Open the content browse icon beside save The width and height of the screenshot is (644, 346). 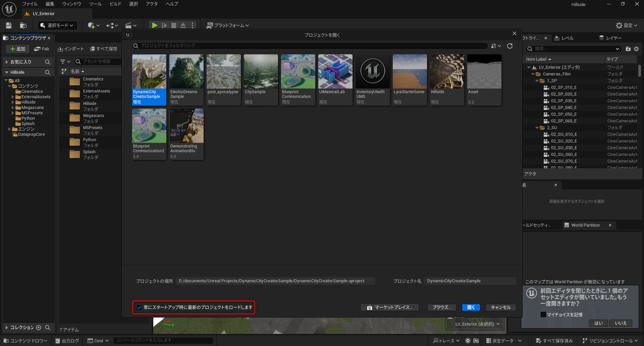click(x=23, y=25)
